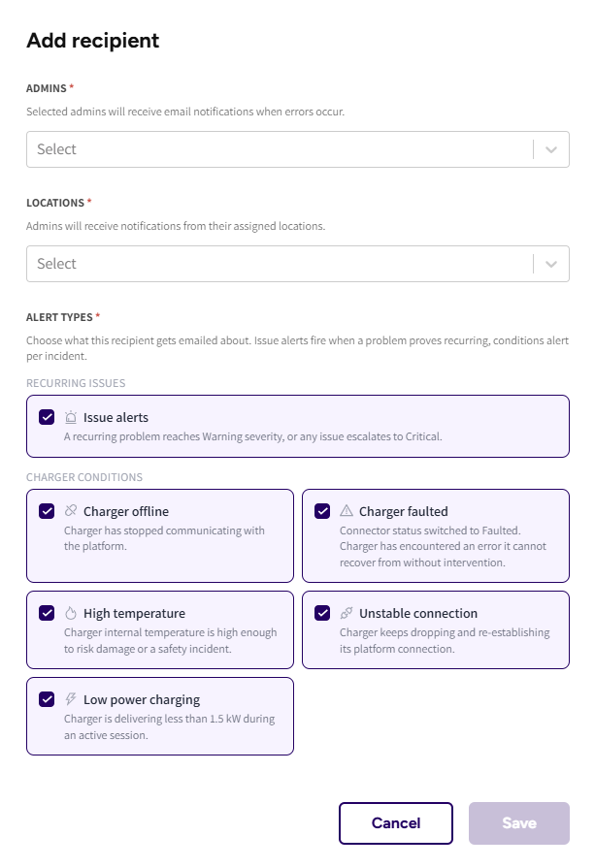595x868 pixels.
Task: Click the LOCATIONS field label
Action: (x=55, y=203)
